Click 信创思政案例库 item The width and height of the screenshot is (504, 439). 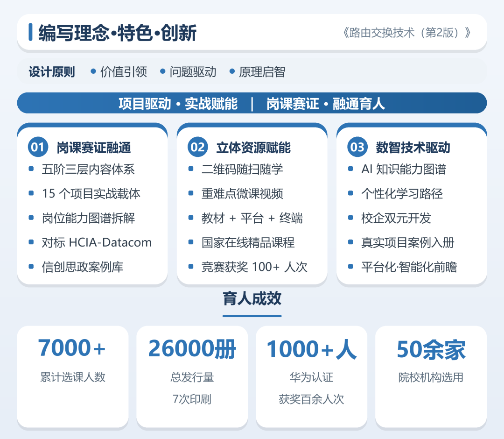tap(83, 267)
